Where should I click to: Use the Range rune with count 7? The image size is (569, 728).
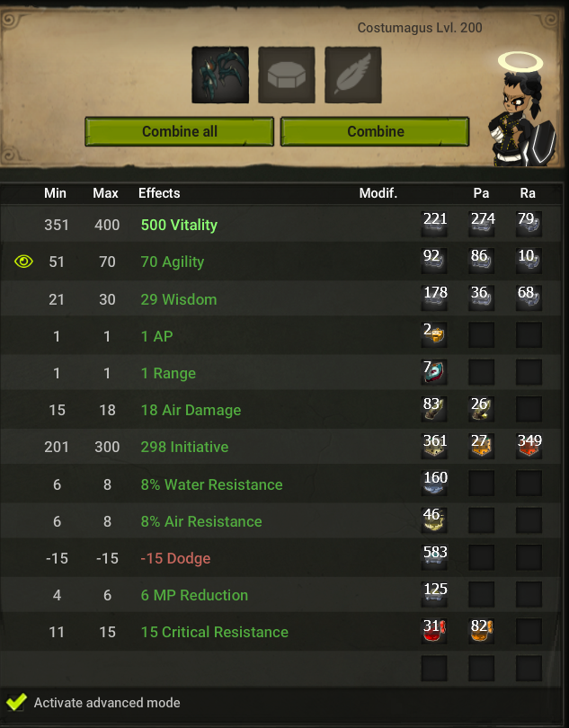point(434,372)
